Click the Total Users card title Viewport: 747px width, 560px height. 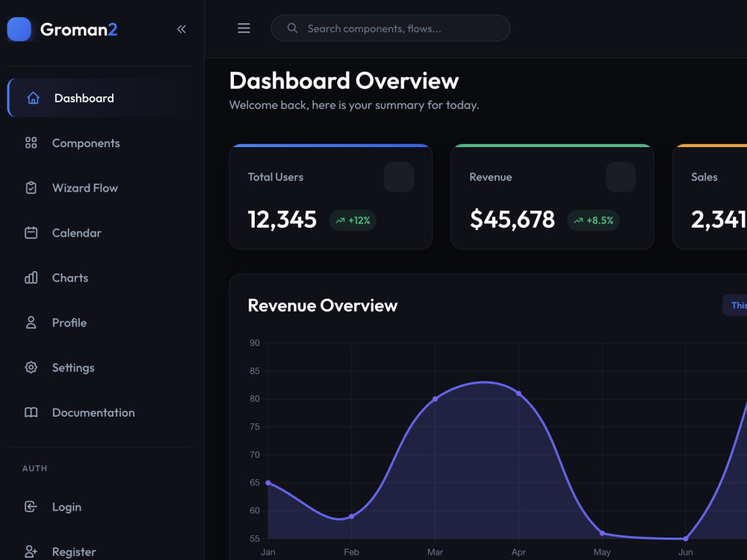[x=276, y=177]
